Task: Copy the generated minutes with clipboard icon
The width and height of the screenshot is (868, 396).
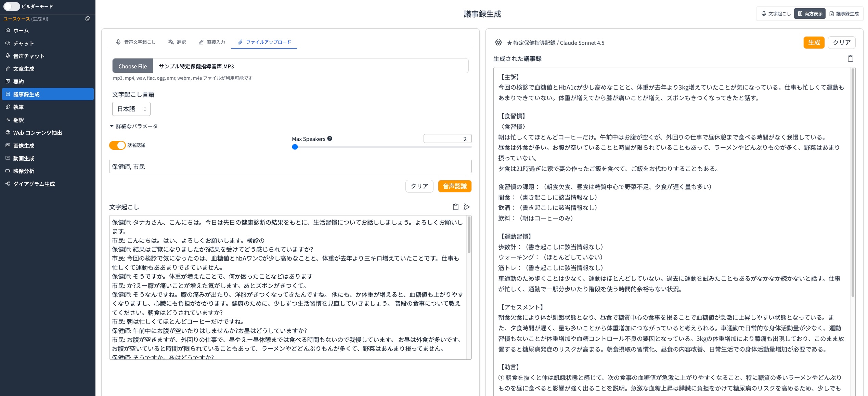Action: coord(850,58)
